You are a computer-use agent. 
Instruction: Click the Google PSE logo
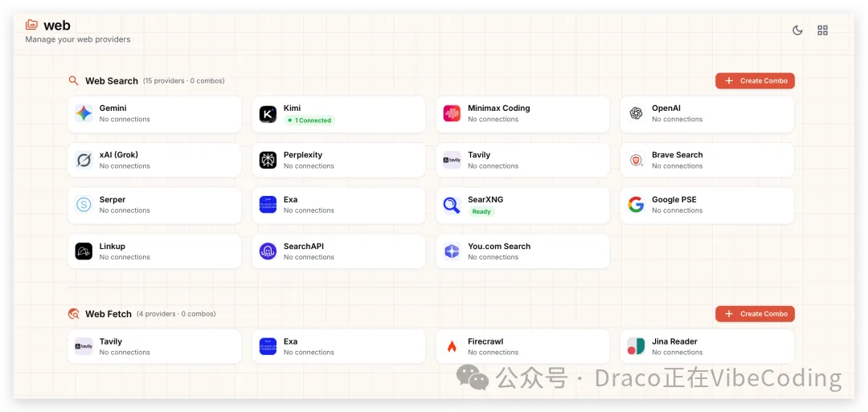[x=636, y=205]
